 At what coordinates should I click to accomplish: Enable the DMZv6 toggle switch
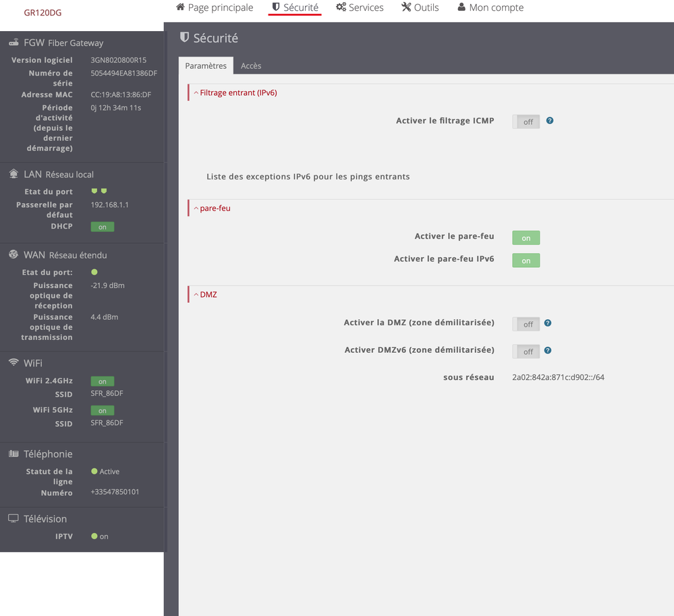pos(526,351)
